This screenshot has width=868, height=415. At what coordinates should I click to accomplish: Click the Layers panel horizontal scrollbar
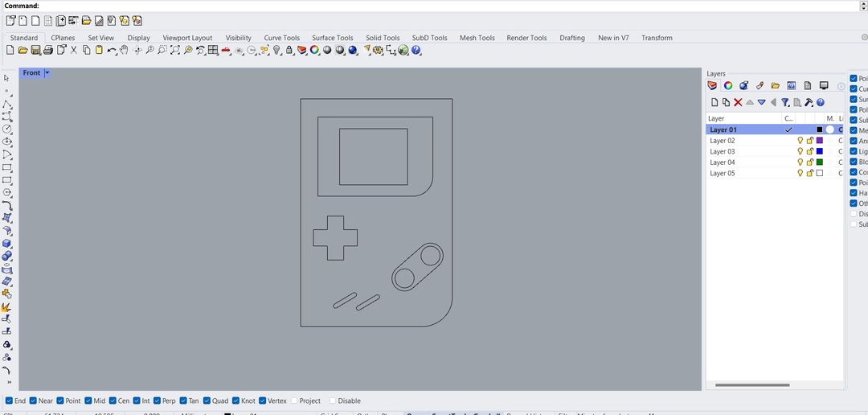752,384
